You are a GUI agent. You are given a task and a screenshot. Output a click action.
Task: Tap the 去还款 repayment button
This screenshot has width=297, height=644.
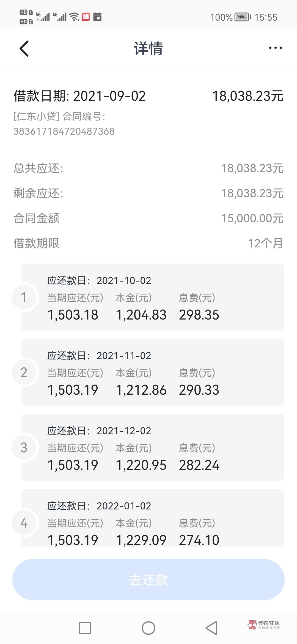148,579
